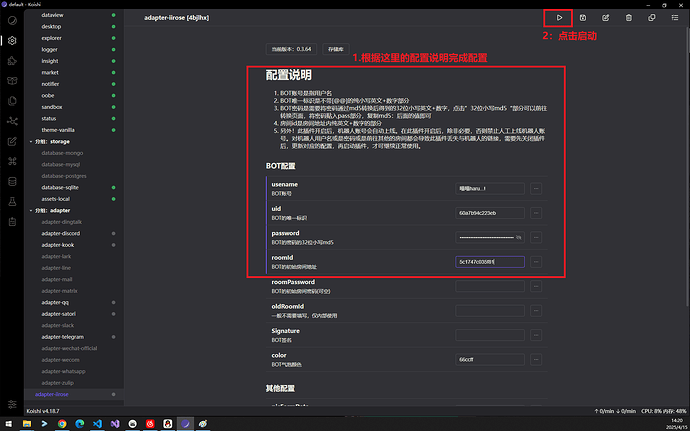Click the 当前版本: 0.3.64 version button

[x=291, y=49]
